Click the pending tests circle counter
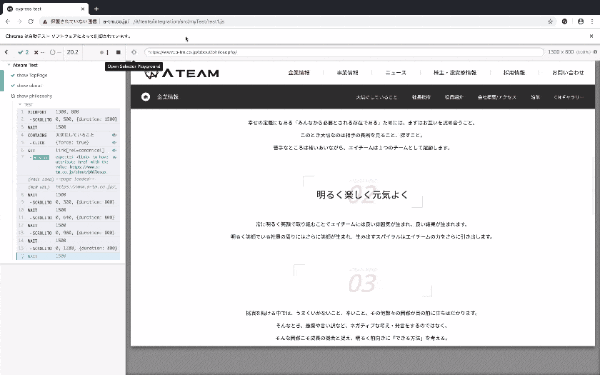 (x=55, y=52)
